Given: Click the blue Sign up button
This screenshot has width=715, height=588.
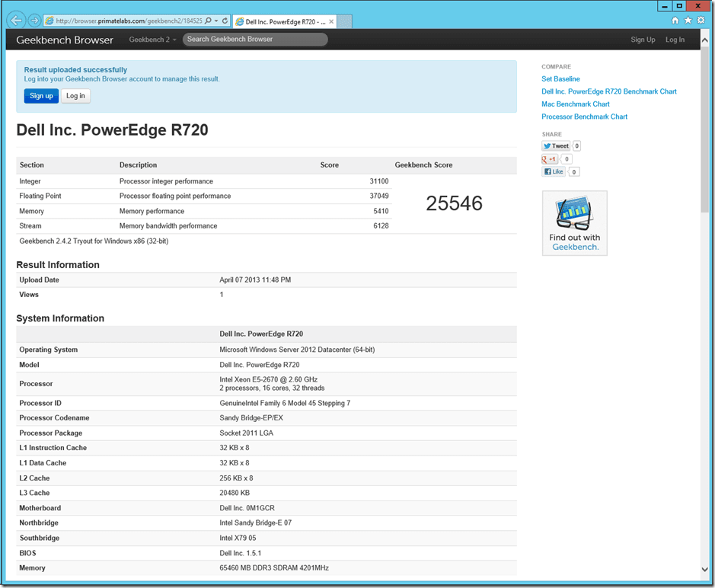Looking at the screenshot, I should [41, 96].
